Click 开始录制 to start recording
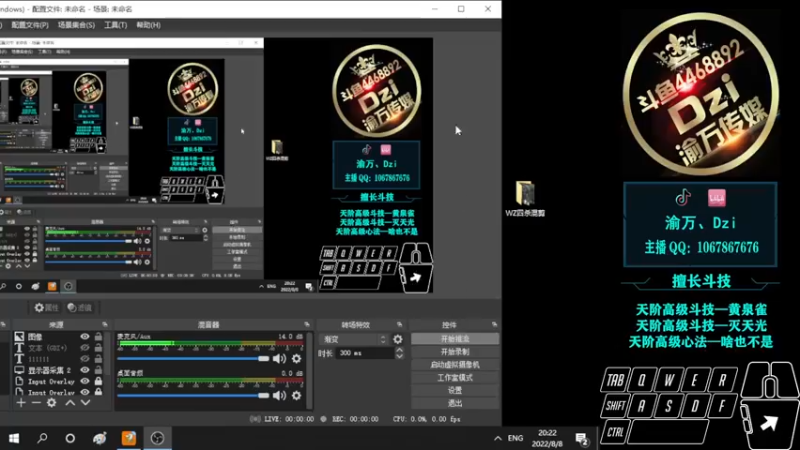 pyautogui.click(x=455, y=352)
